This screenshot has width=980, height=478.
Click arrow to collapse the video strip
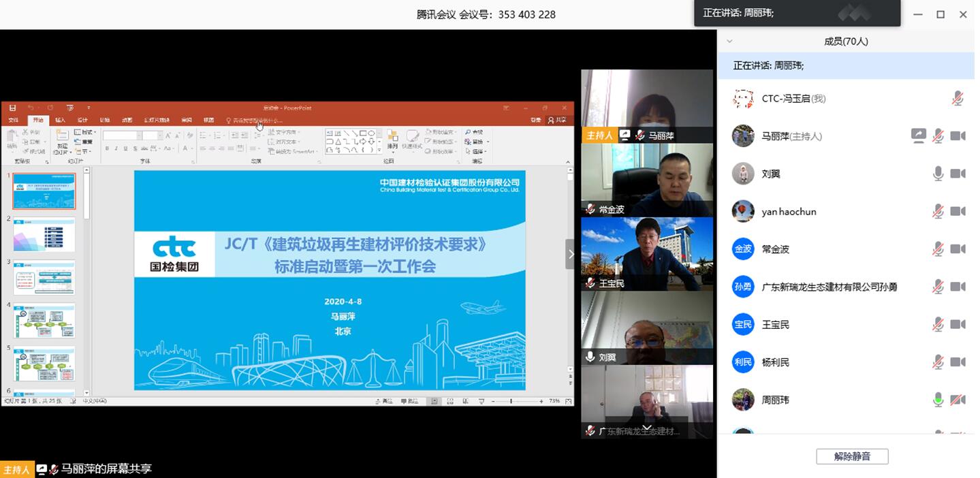click(571, 254)
